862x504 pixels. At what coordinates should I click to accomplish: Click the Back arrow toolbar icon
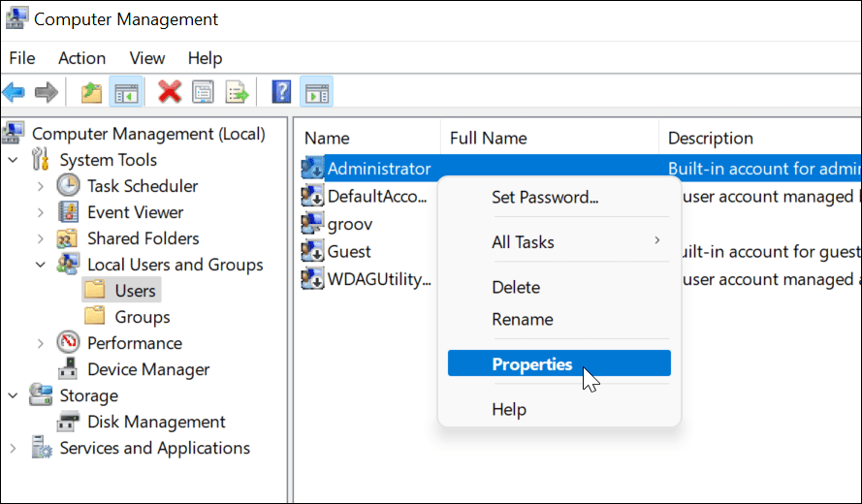tap(14, 93)
